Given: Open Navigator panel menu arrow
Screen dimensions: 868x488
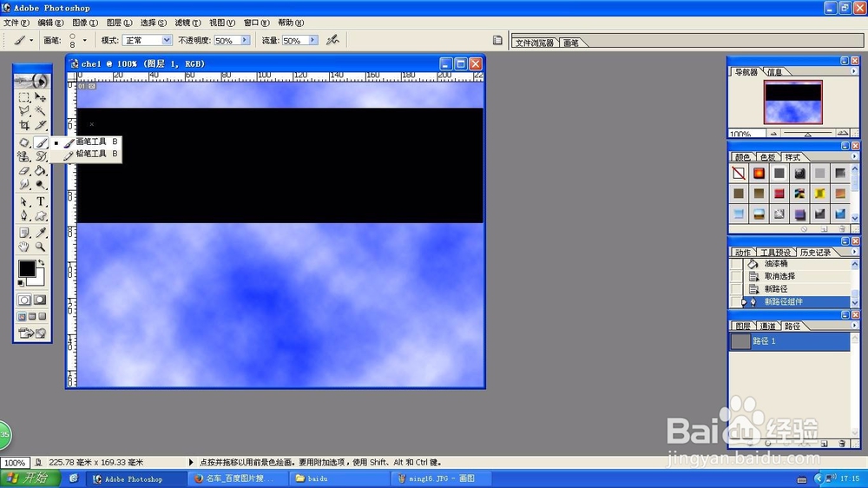Looking at the screenshot, I should click(x=853, y=71).
